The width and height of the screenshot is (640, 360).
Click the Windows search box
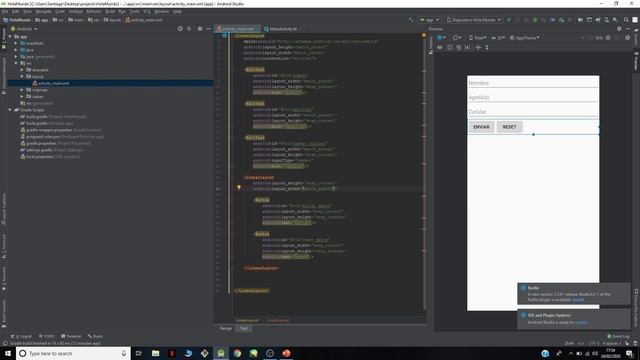(x=73, y=353)
